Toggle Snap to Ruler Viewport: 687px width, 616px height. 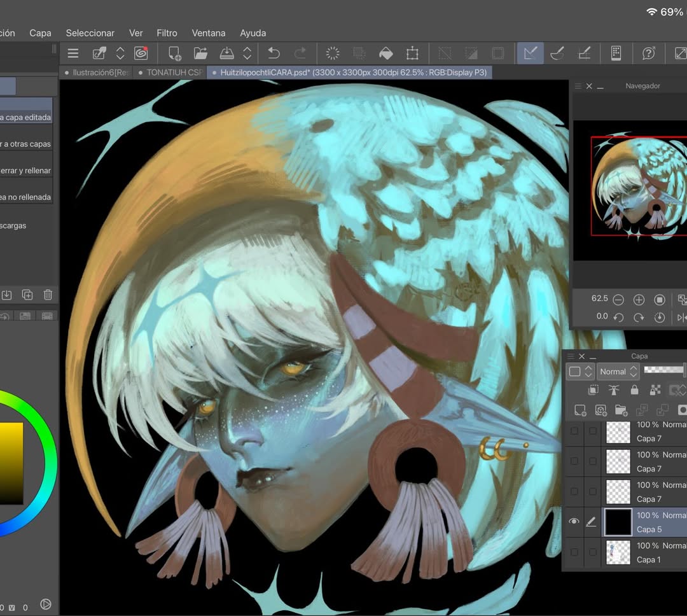pyautogui.click(x=530, y=53)
